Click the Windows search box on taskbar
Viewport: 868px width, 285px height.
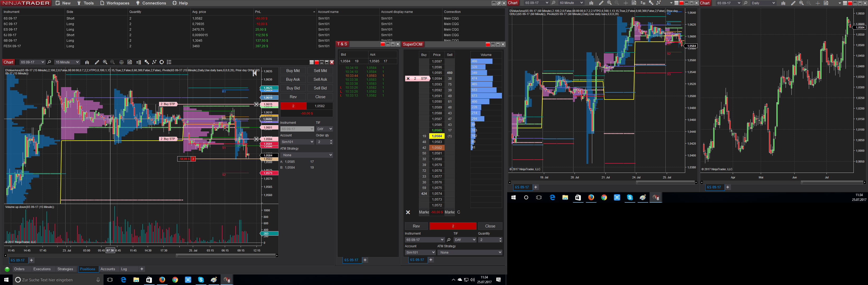point(58,280)
